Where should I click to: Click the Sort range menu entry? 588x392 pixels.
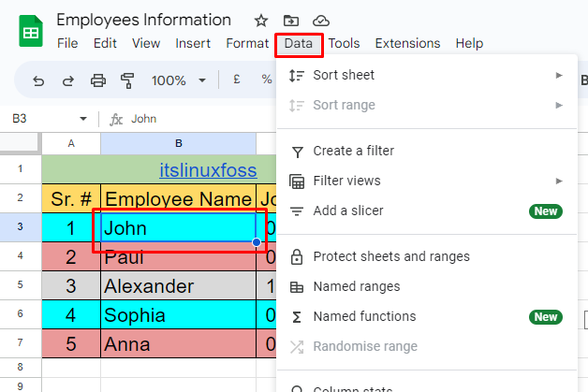tap(427, 106)
